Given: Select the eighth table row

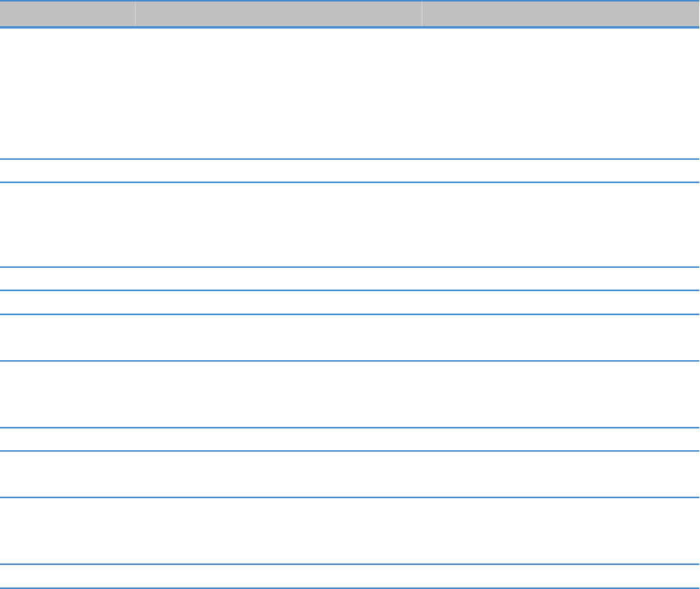Looking at the screenshot, I should click(x=350, y=440).
